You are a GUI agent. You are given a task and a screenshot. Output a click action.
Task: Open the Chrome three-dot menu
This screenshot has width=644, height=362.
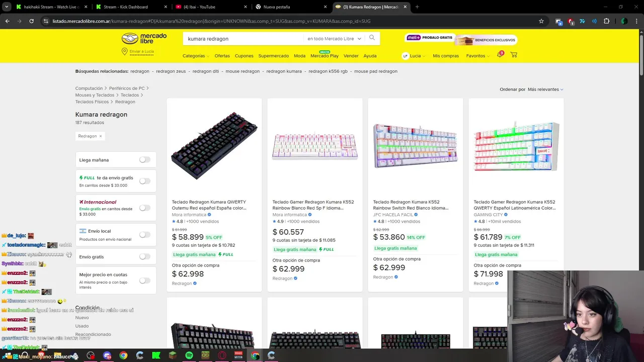coord(636,21)
